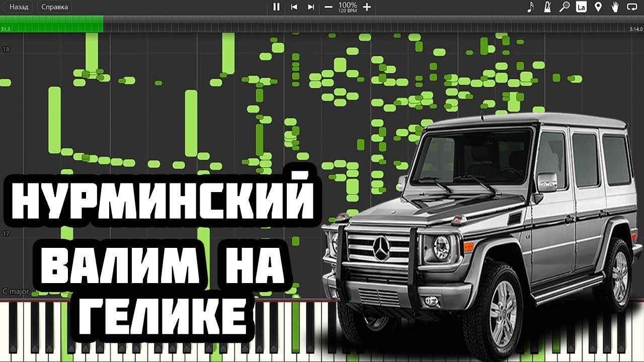Open the magnifier zoom tool
Screen dimensions: 644x362
point(564,7)
